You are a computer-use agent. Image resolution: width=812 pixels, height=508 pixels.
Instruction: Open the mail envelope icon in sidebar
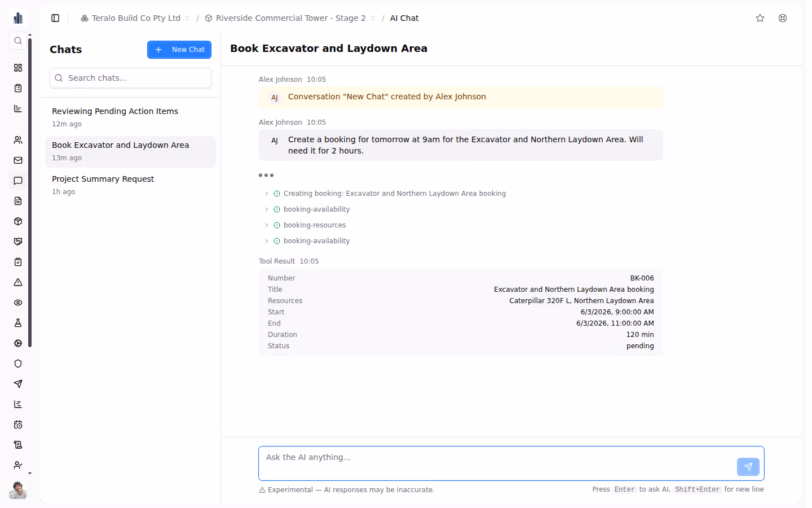point(18,160)
